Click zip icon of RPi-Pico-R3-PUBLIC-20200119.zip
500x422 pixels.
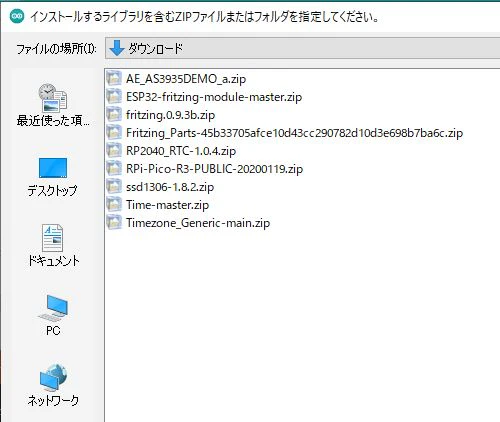tap(114, 169)
